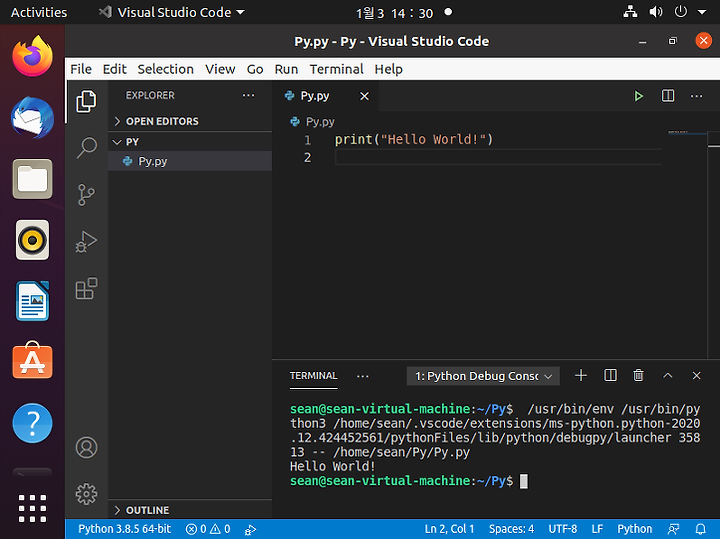Expand the Open Editors section
Image resolution: width=720 pixels, height=539 pixels.
coord(190,121)
